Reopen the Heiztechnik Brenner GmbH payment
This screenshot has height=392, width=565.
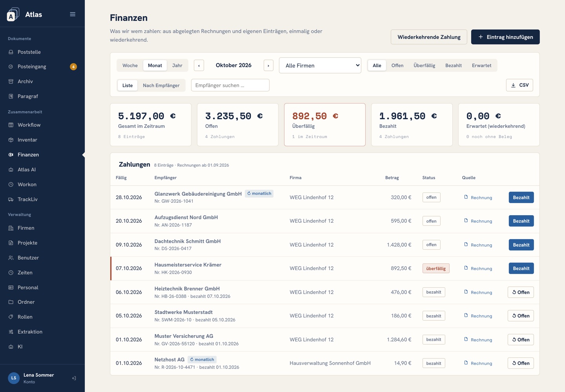click(x=521, y=292)
